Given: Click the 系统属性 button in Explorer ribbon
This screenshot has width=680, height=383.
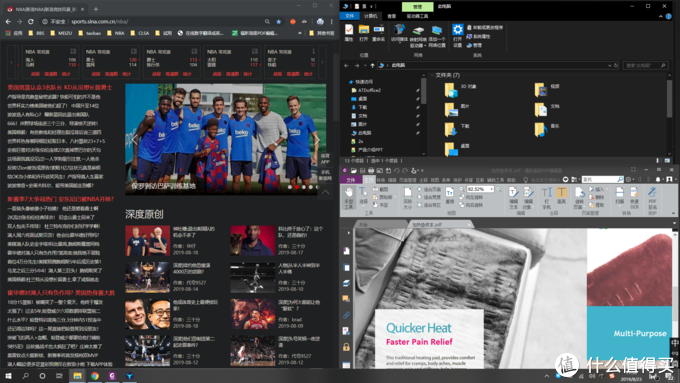Looking at the screenshot, I should pyautogui.click(x=478, y=36).
